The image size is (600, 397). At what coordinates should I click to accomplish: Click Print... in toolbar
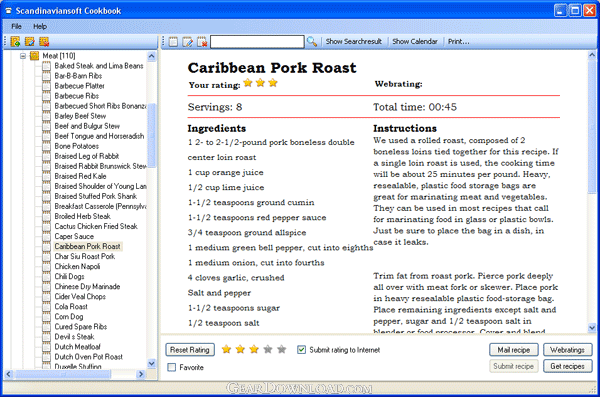[458, 41]
